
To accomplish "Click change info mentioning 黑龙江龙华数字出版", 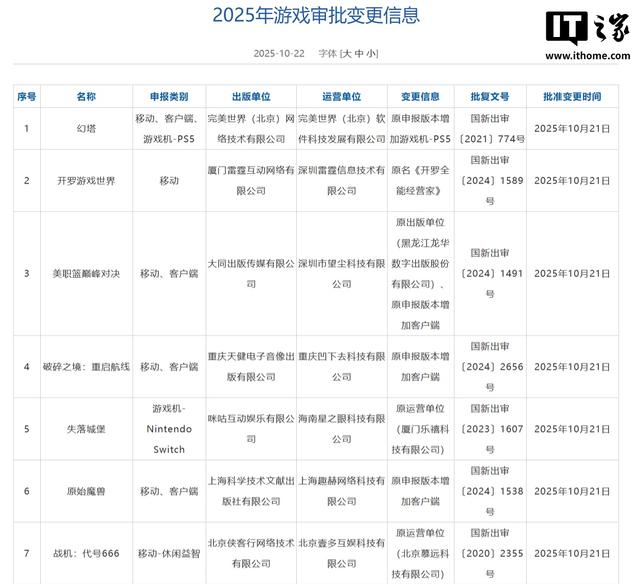I will pyautogui.click(x=420, y=274).
